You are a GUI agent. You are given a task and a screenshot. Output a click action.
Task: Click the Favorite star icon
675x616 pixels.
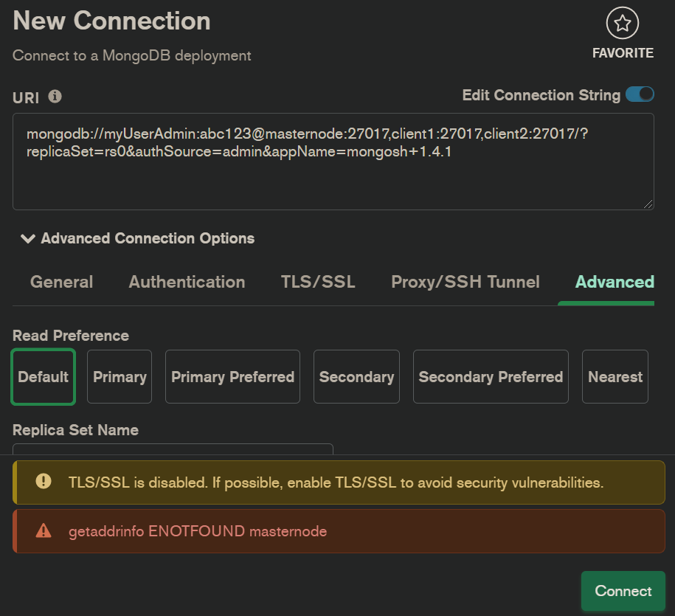pyautogui.click(x=622, y=24)
